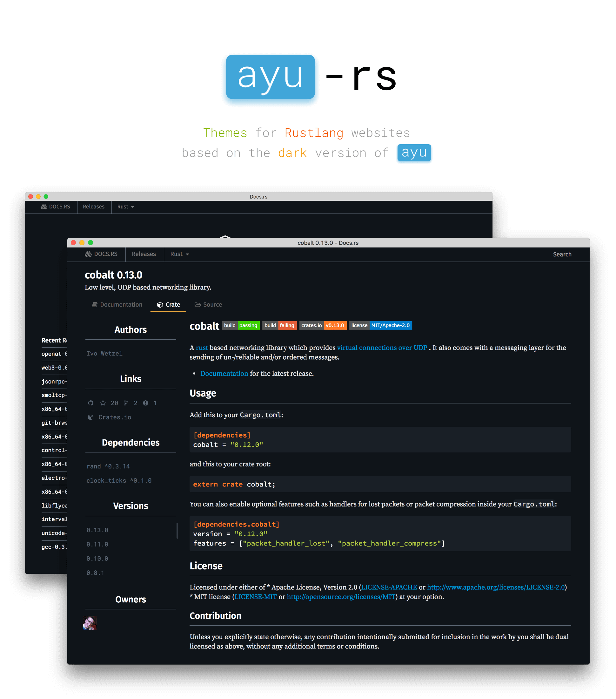Click the blue ayu logo at top
Screen dimensions: 616x699
271,77
